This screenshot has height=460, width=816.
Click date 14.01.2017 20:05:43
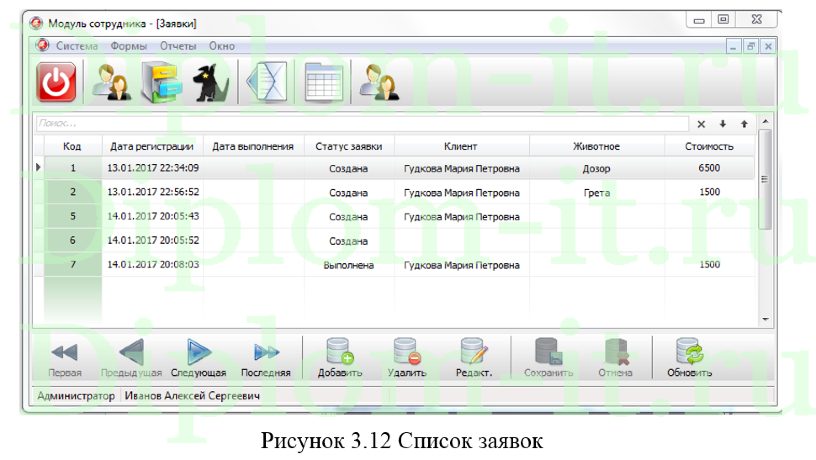coord(153,216)
